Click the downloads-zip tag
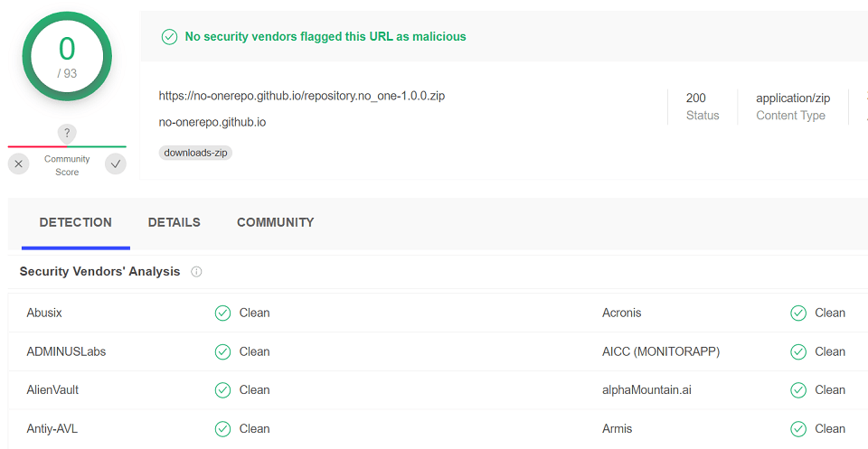 (195, 153)
